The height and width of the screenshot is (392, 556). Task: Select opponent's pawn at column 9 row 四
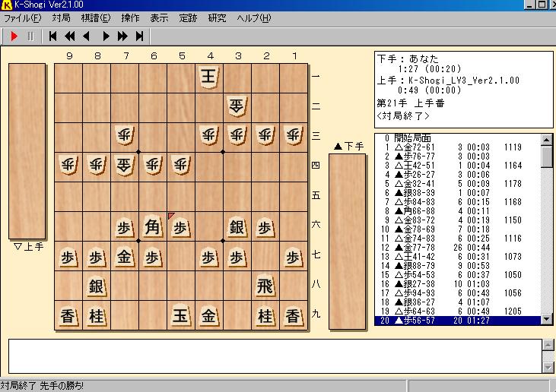(68, 166)
